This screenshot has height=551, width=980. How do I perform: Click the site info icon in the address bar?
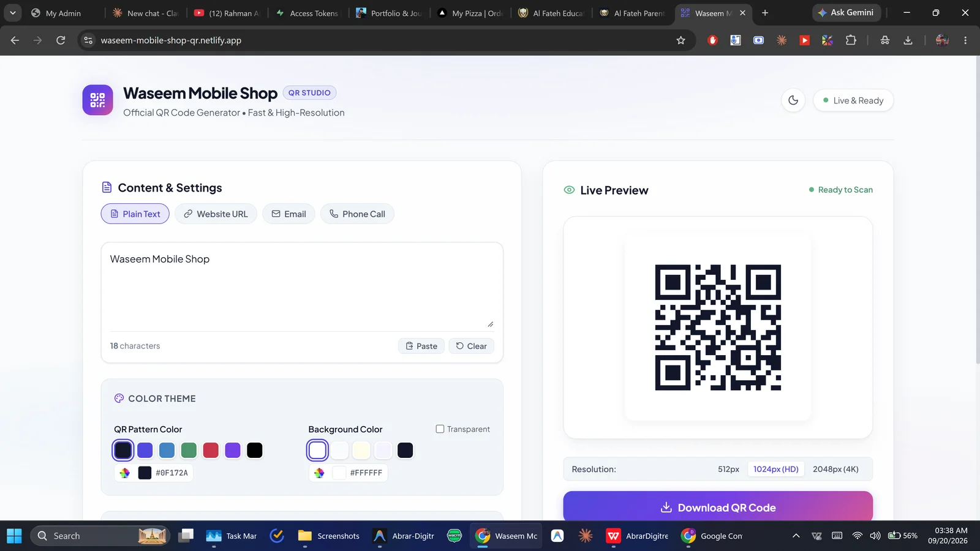(88, 40)
